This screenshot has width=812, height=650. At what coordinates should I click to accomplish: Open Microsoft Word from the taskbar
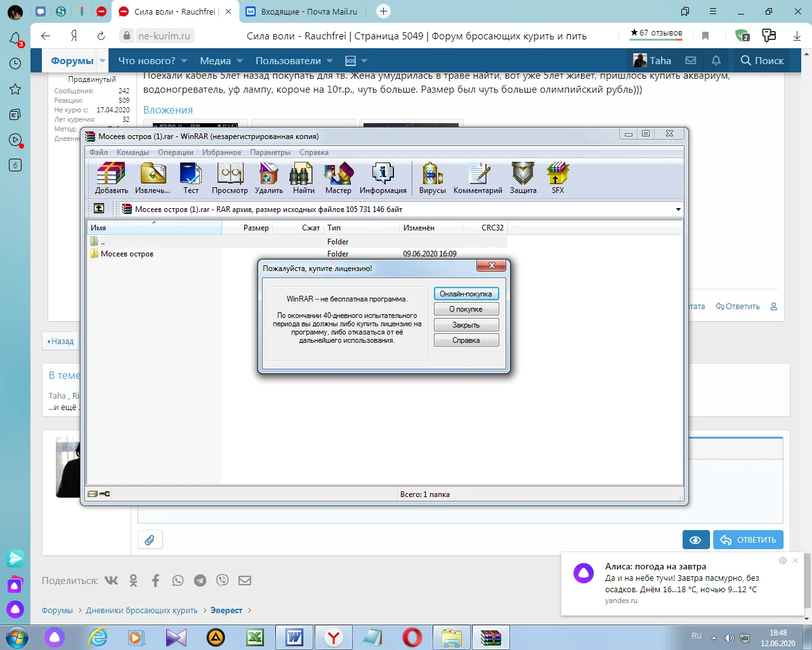click(294, 637)
